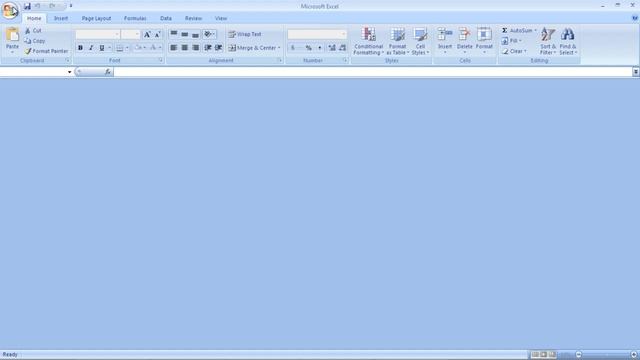This screenshot has height=360, width=640.
Task: Open the Name Box dropdown arrow
Action: point(69,72)
